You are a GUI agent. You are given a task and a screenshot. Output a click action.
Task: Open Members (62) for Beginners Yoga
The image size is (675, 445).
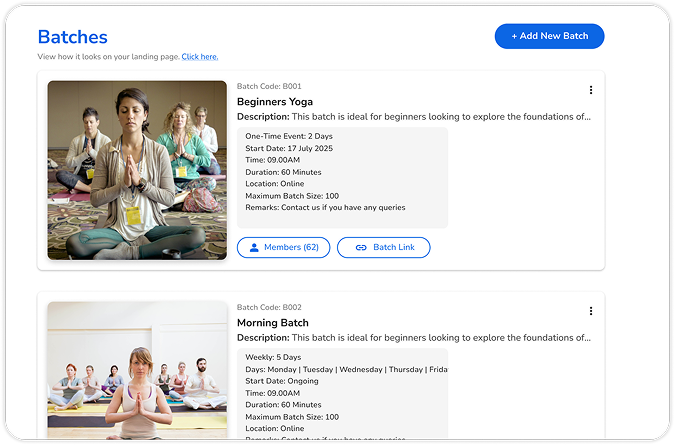284,247
